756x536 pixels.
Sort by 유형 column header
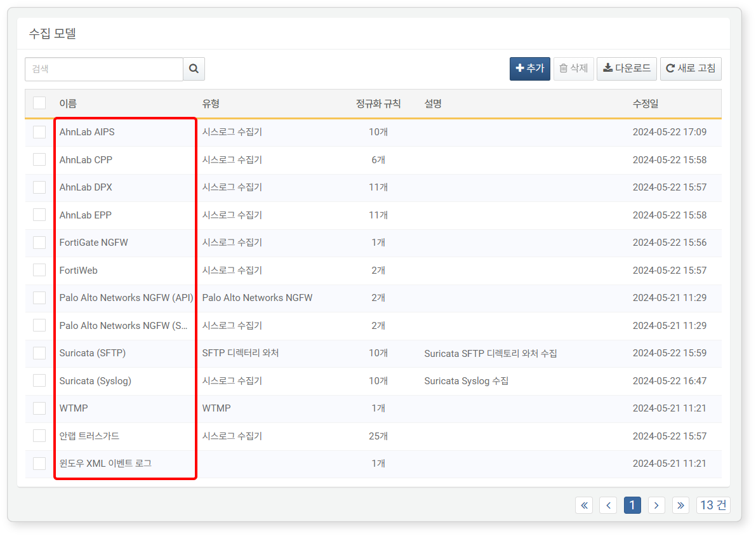[211, 104]
